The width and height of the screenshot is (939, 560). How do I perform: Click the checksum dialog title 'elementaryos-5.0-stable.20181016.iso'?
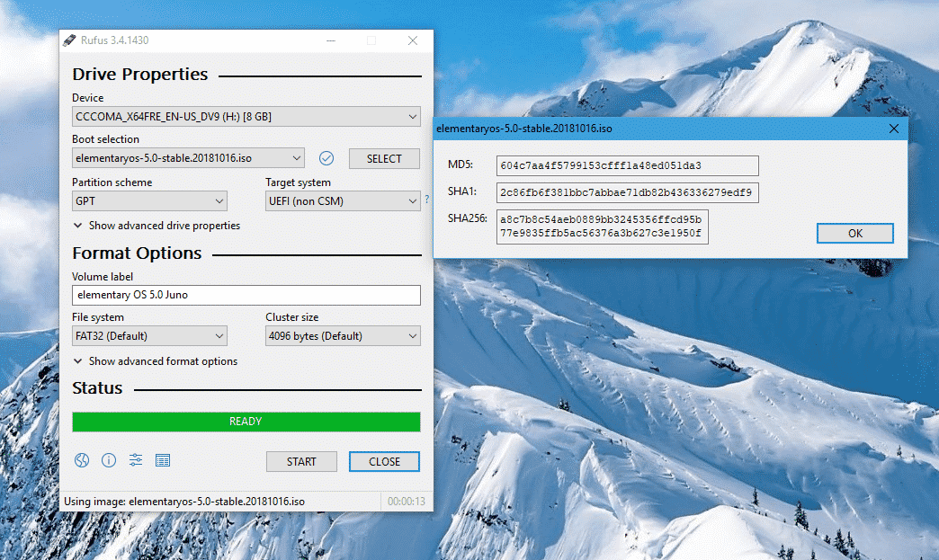524,129
